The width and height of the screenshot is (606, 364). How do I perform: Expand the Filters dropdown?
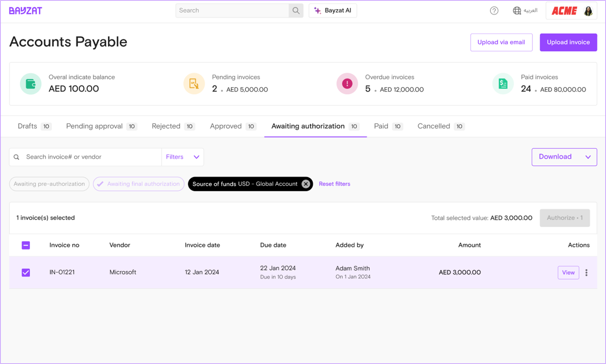tap(182, 157)
